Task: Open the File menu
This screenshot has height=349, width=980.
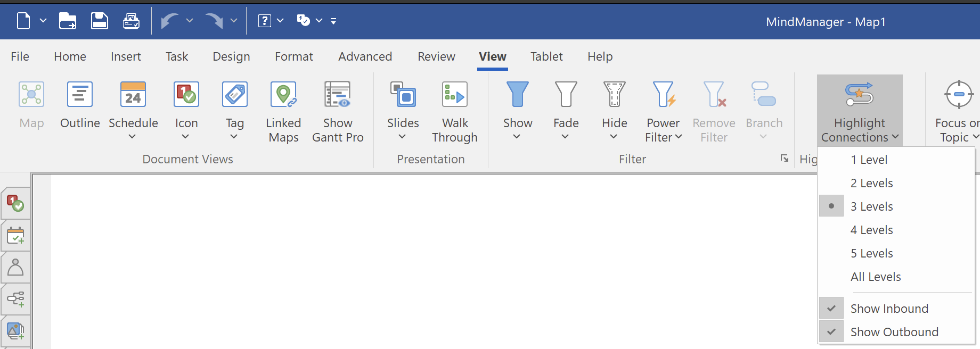Action: point(20,56)
